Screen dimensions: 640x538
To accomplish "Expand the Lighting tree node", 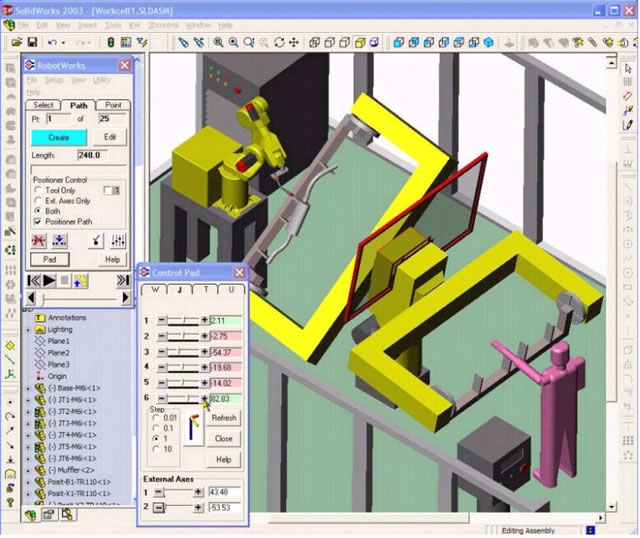I will [x=28, y=329].
